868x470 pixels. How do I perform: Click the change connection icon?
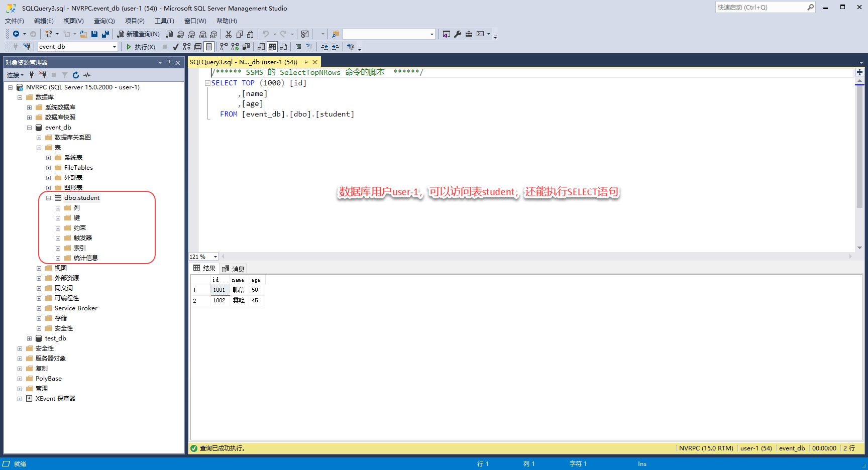tap(27, 47)
